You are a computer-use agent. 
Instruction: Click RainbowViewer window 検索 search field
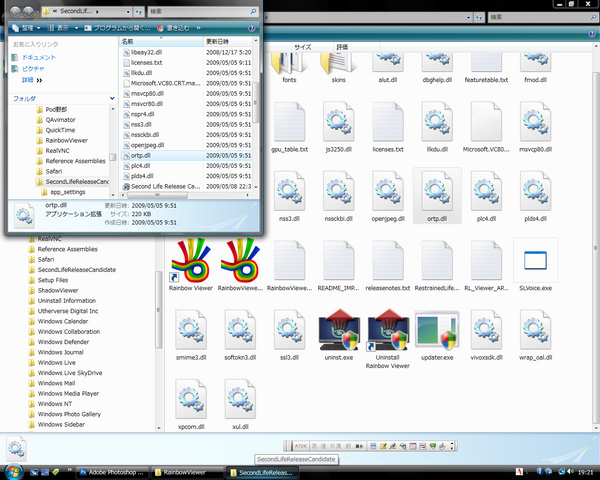coord(542,17)
